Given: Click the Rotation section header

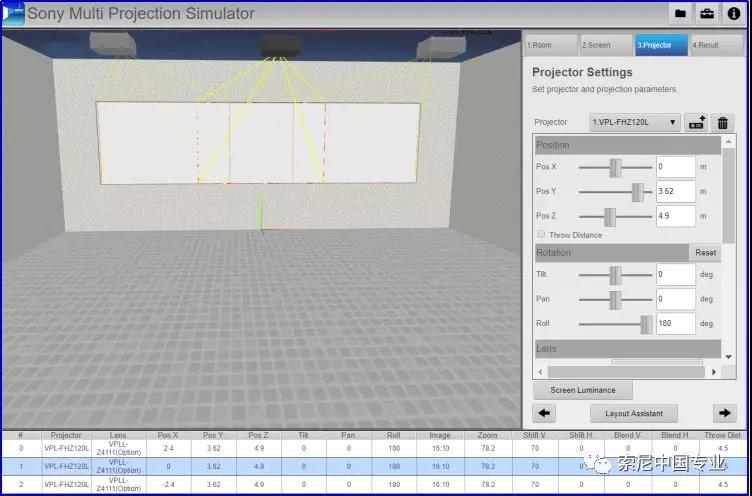Looking at the screenshot, I should click(612, 253).
